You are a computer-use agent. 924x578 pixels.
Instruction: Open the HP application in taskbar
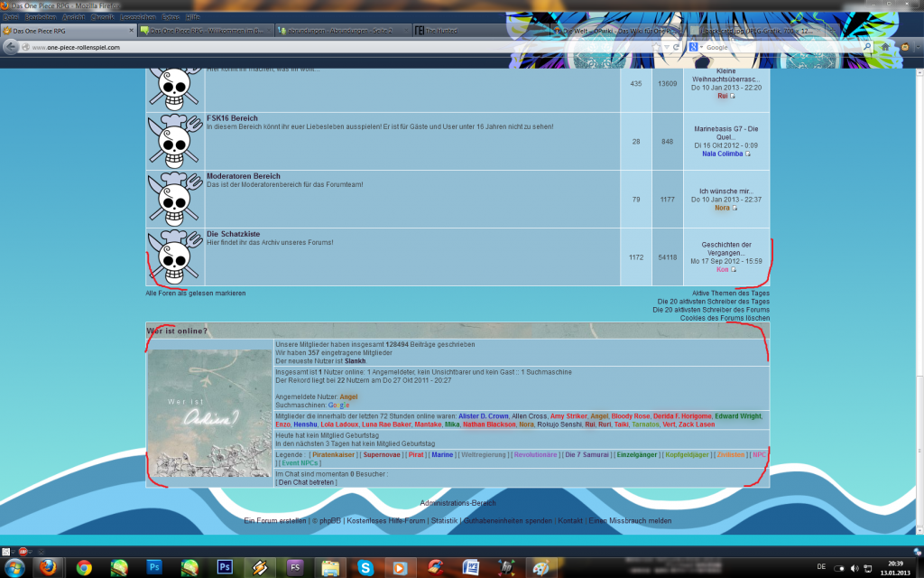coord(505,567)
